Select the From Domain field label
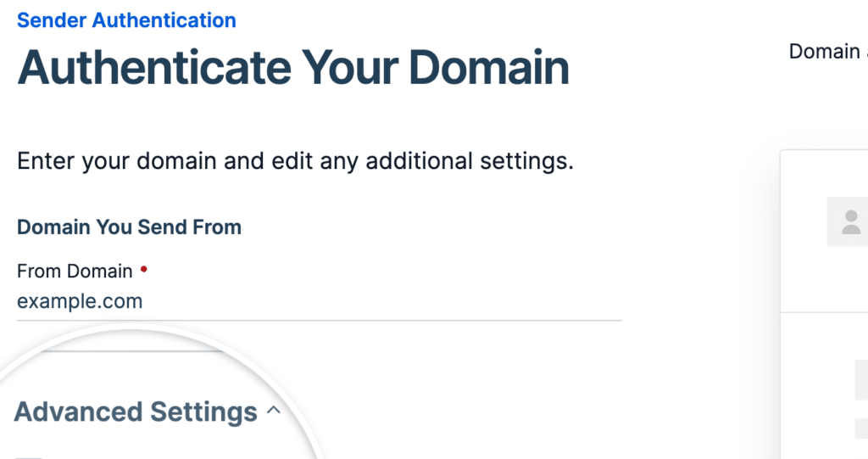The height and width of the screenshot is (459, 868). pos(75,271)
